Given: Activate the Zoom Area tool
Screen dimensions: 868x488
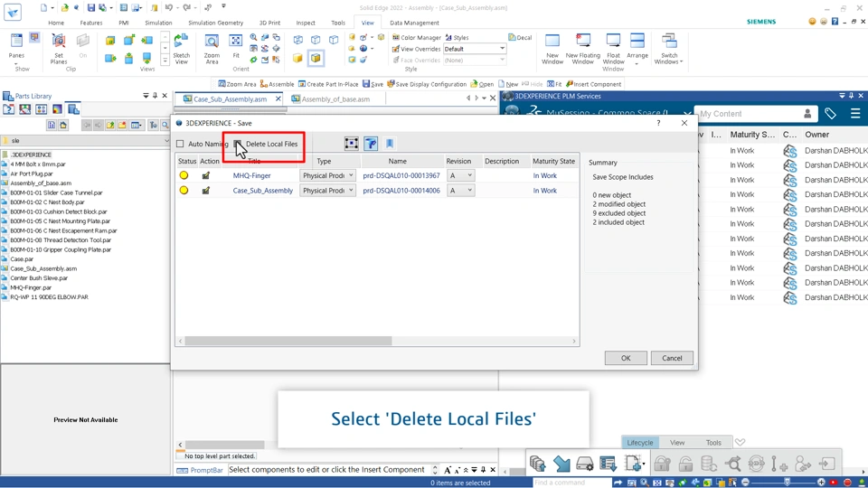Looking at the screenshot, I should (x=212, y=48).
